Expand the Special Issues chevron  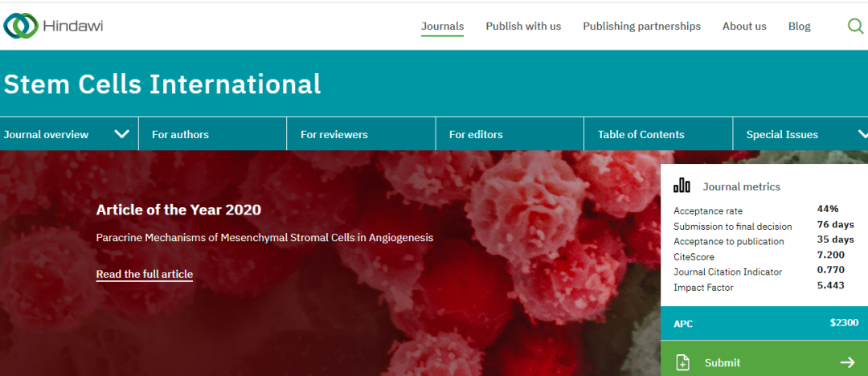[x=862, y=134]
